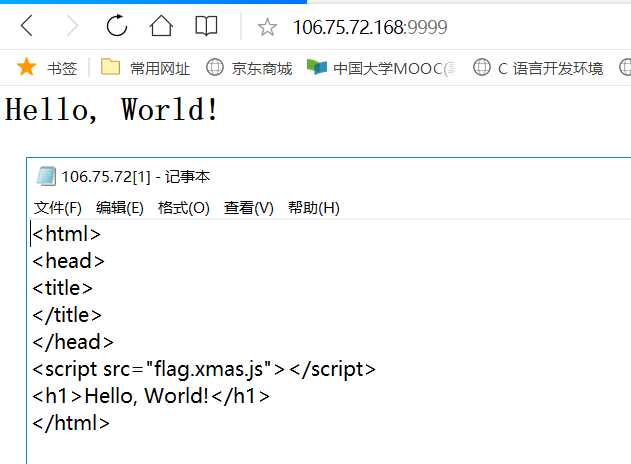The width and height of the screenshot is (631, 464).
Task: Click the <head> line in Notepad
Action: pos(68,261)
